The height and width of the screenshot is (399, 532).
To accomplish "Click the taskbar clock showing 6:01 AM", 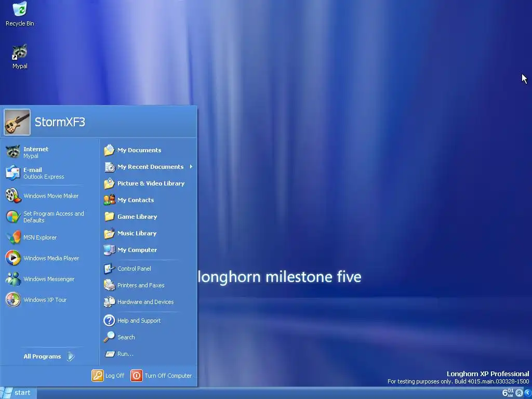I will [508, 393].
